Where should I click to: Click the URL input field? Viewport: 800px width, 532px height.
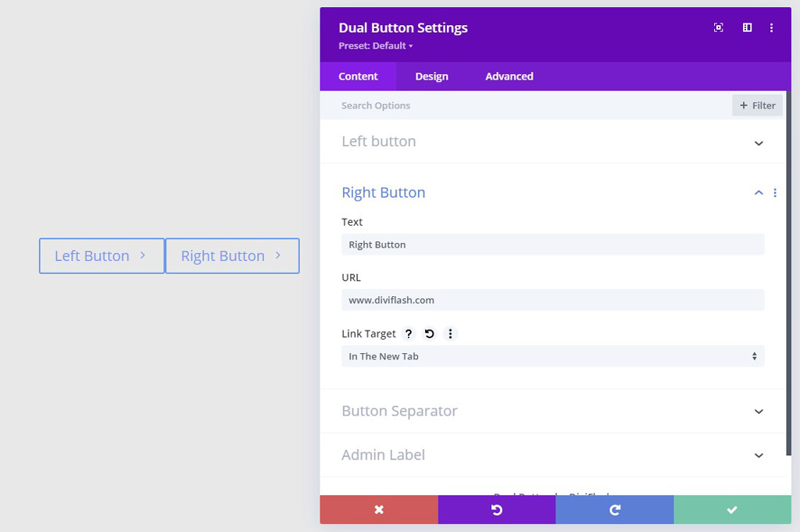point(552,300)
